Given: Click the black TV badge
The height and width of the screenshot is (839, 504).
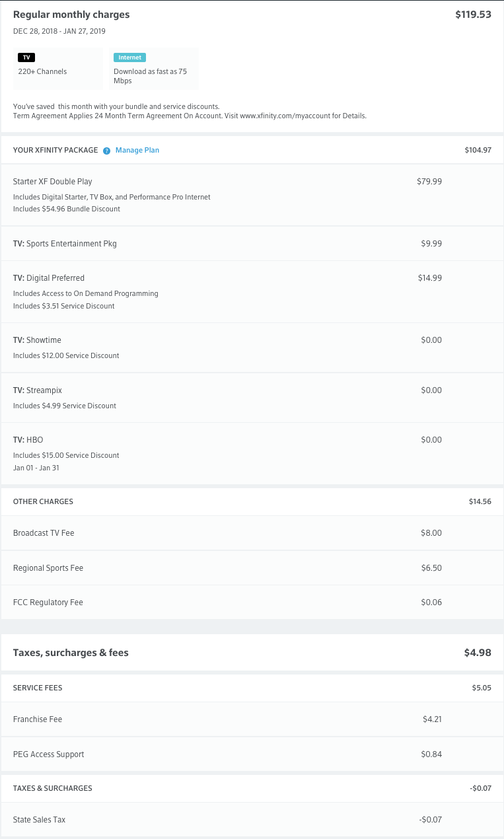Looking at the screenshot, I should coord(26,57).
